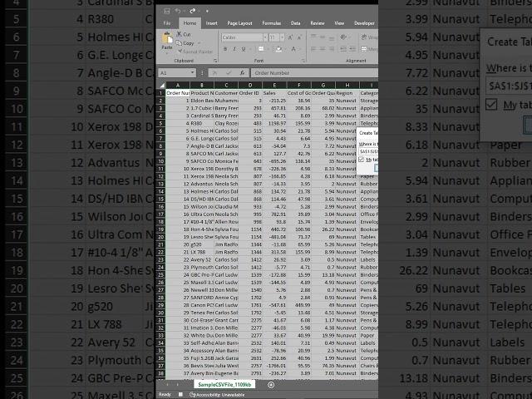Click the Insert Function fx icon
The width and height of the screenshot is (532, 399).
pos(242,72)
